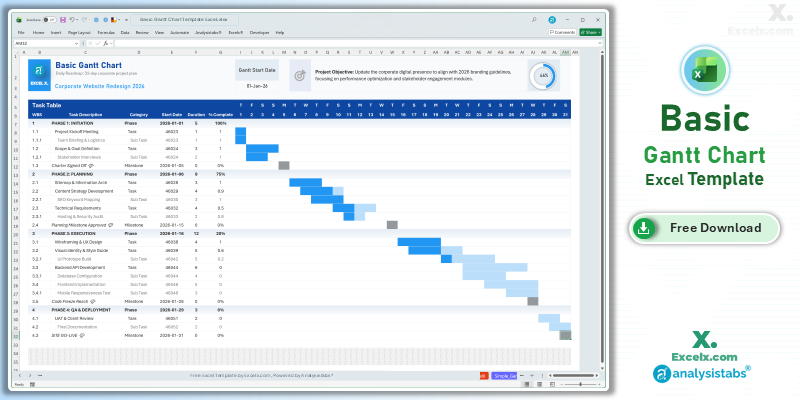Open comment icon on Code Freeze Reach
Viewport: 800px width, 400px height.
click(x=92, y=301)
